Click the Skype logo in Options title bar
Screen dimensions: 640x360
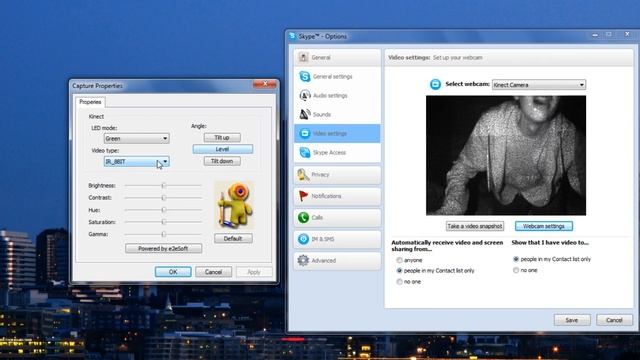[292, 36]
